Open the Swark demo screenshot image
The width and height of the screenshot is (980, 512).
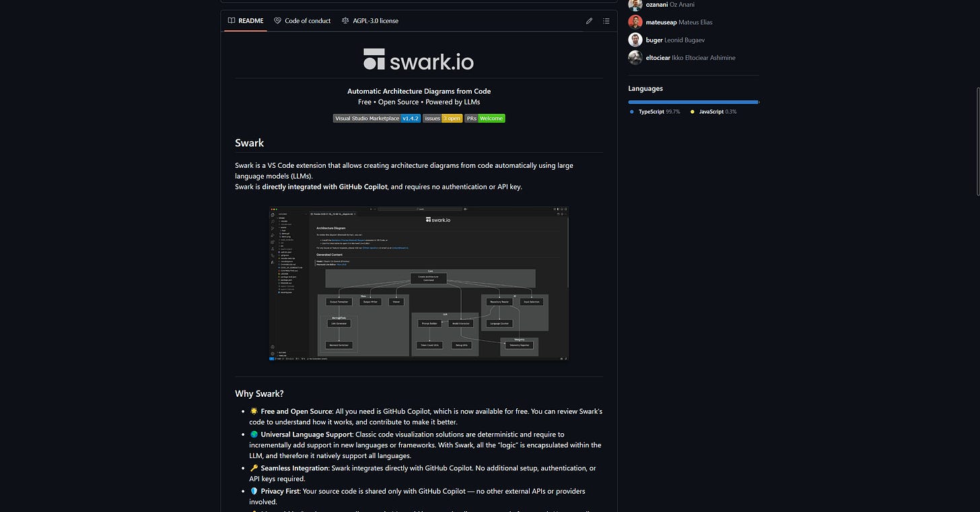pos(419,284)
